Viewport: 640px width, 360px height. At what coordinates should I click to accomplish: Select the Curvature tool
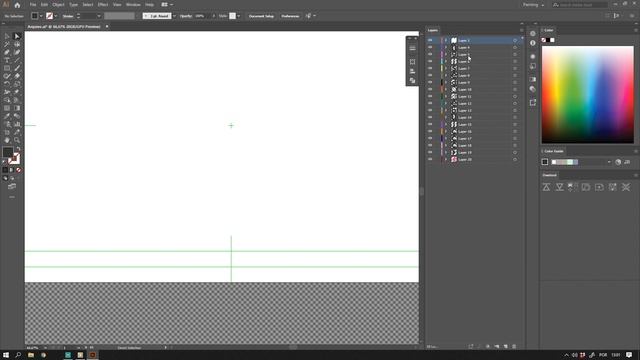coord(17,52)
